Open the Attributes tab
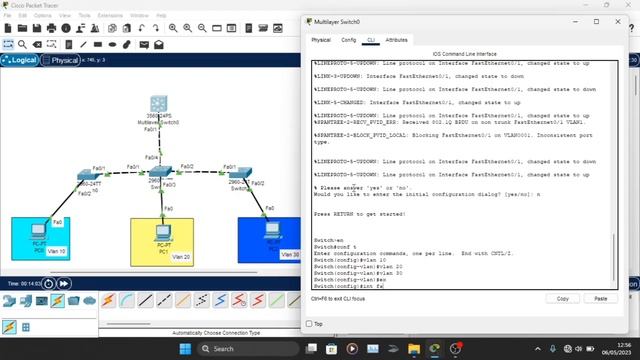 [396, 40]
